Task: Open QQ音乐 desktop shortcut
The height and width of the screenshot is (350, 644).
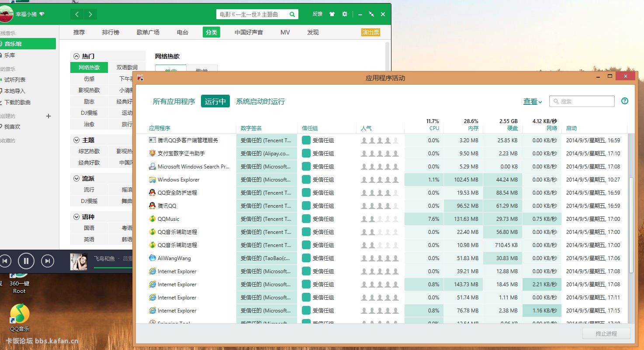Action: click(20, 318)
